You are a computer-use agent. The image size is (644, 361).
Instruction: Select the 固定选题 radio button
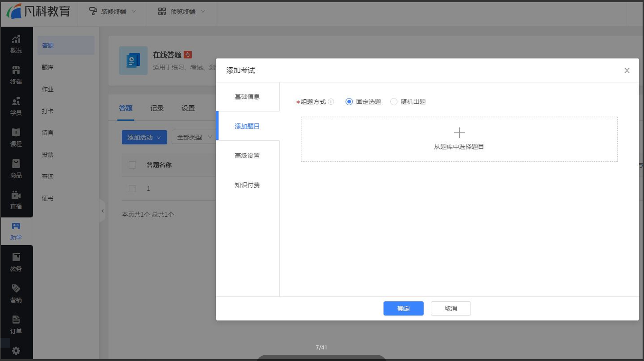[349, 102]
